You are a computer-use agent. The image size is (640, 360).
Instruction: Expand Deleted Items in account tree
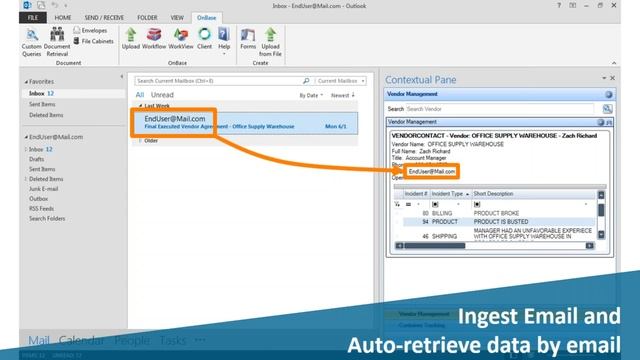click(26, 179)
